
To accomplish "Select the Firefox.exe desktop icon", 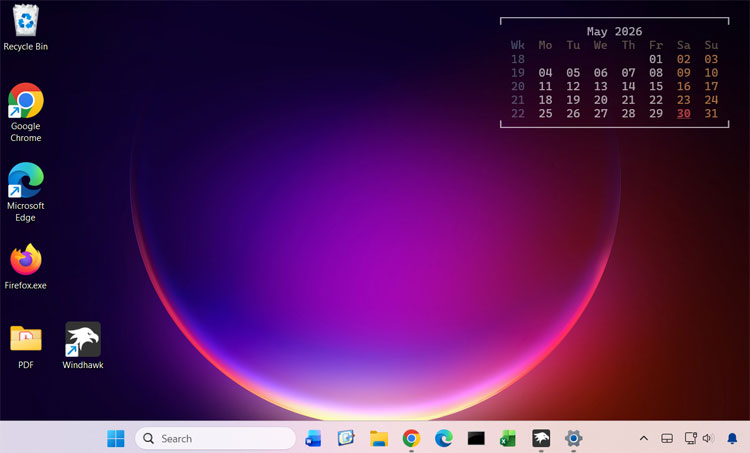I will pos(26,266).
